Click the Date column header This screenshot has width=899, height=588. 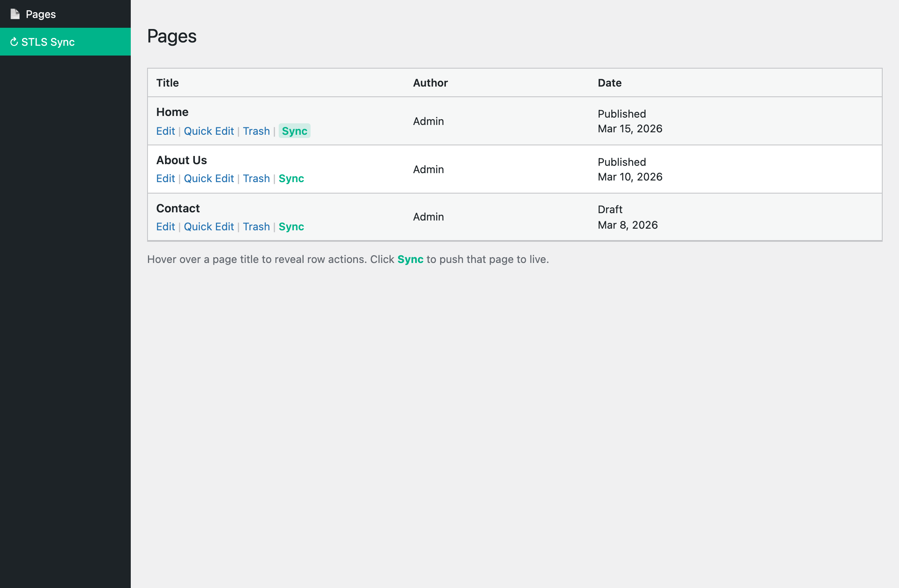[x=610, y=83]
